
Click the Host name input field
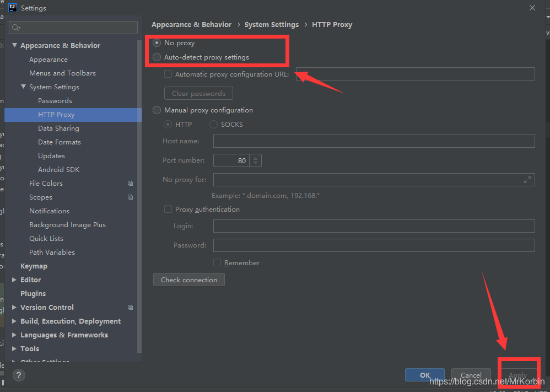pyautogui.click(x=374, y=141)
